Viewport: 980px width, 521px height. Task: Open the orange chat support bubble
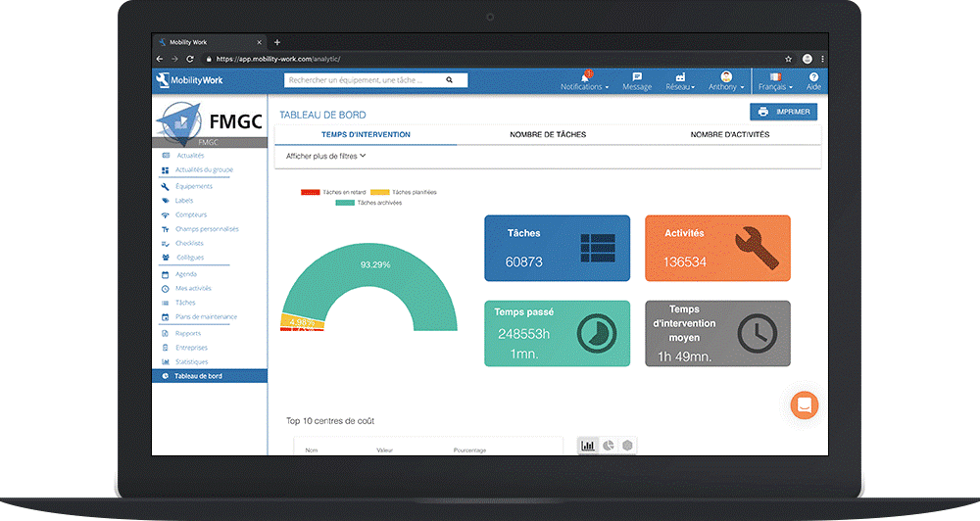(x=805, y=405)
